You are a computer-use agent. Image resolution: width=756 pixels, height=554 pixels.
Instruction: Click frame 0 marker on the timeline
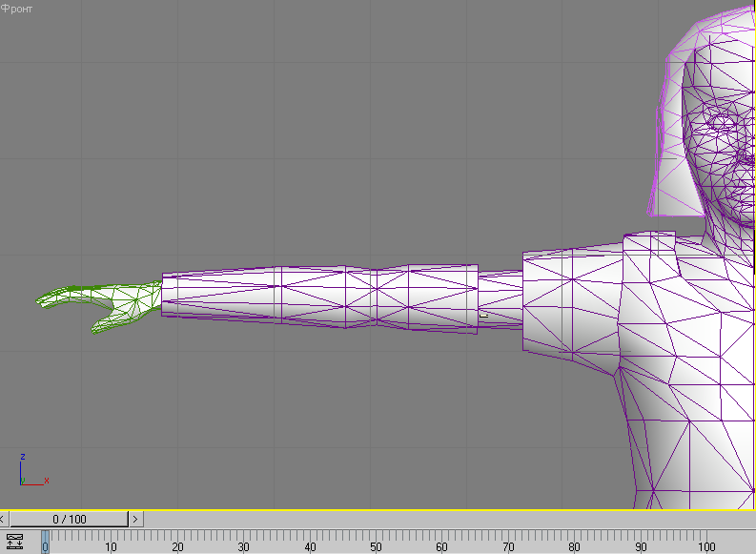45,542
